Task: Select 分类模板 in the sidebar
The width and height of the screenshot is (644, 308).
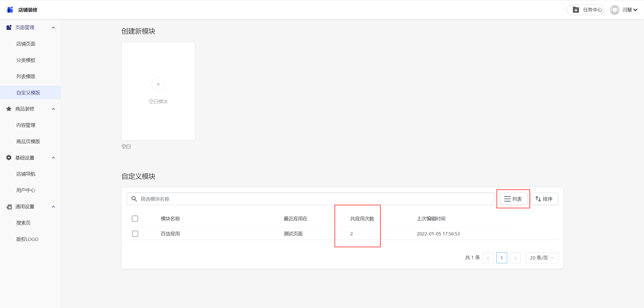Action: pyautogui.click(x=26, y=60)
